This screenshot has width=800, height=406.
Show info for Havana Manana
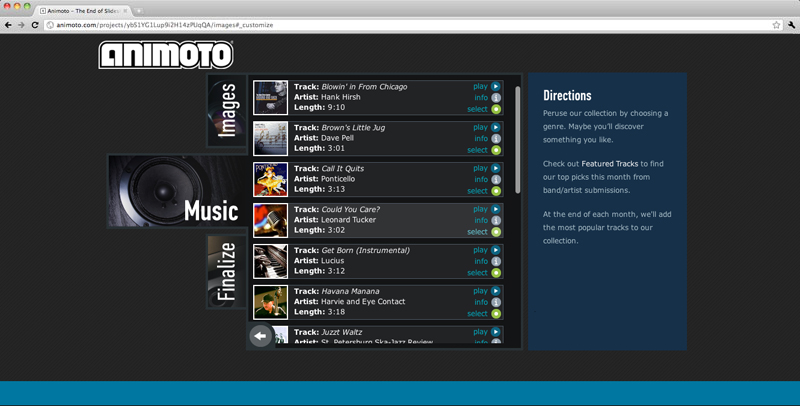pos(487,302)
